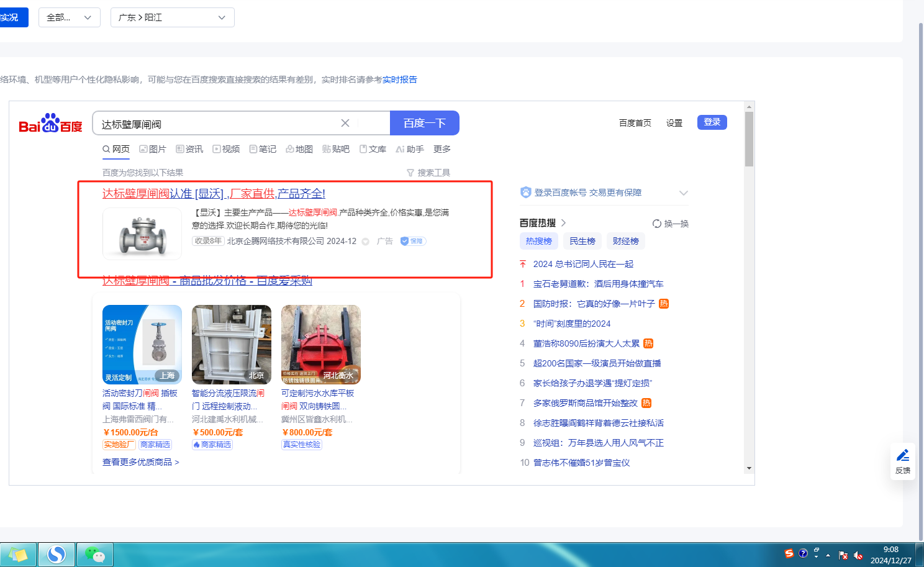The image size is (924, 567).
Task: Switch to the 财经榜 tab
Action: pyautogui.click(x=626, y=241)
